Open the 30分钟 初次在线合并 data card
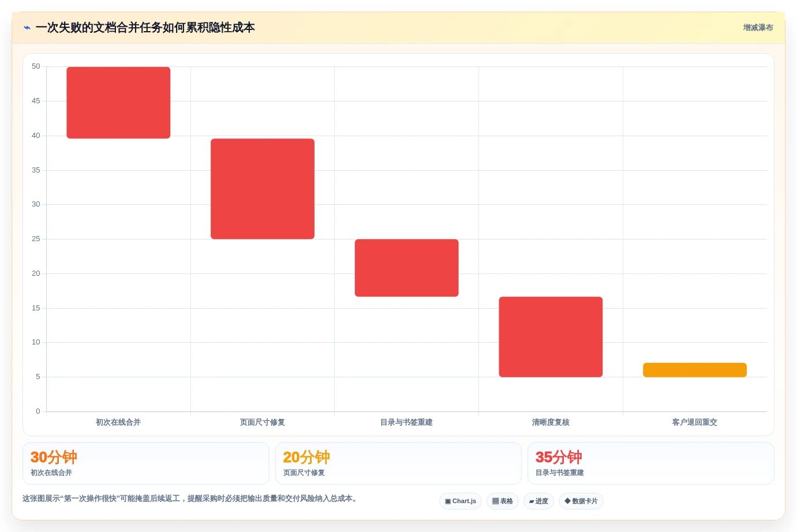Image resolution: width=797 pixels, height=532 pixels. pyautogui.click(x=146, y=463)
